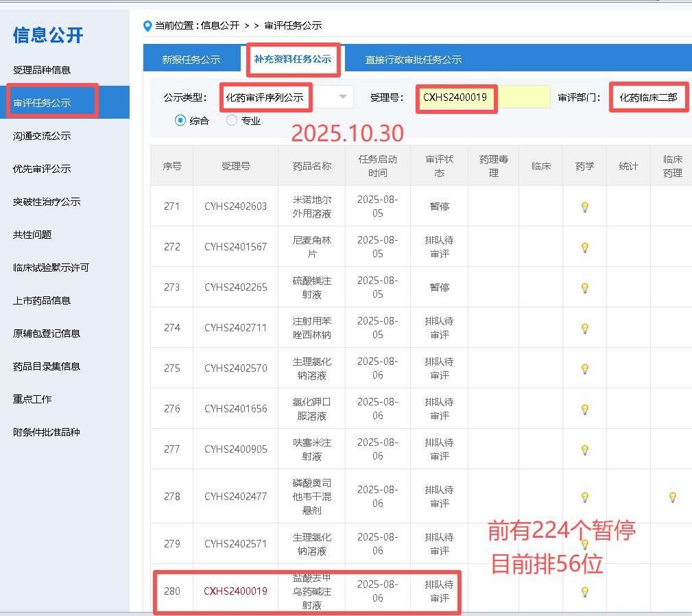Click the location pin icon beside 当前位置

147,26
